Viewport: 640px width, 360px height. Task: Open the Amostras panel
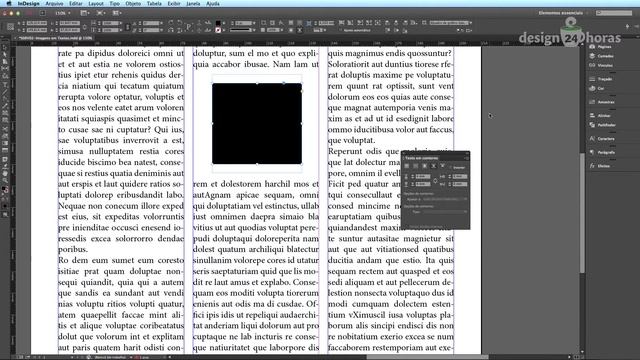(602, 102)
